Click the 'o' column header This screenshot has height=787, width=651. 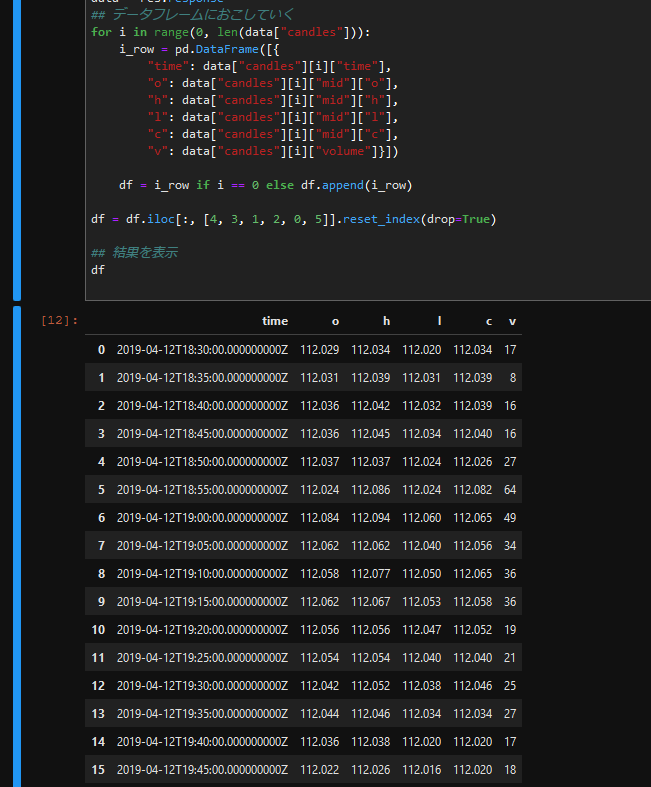coord(335,321)
